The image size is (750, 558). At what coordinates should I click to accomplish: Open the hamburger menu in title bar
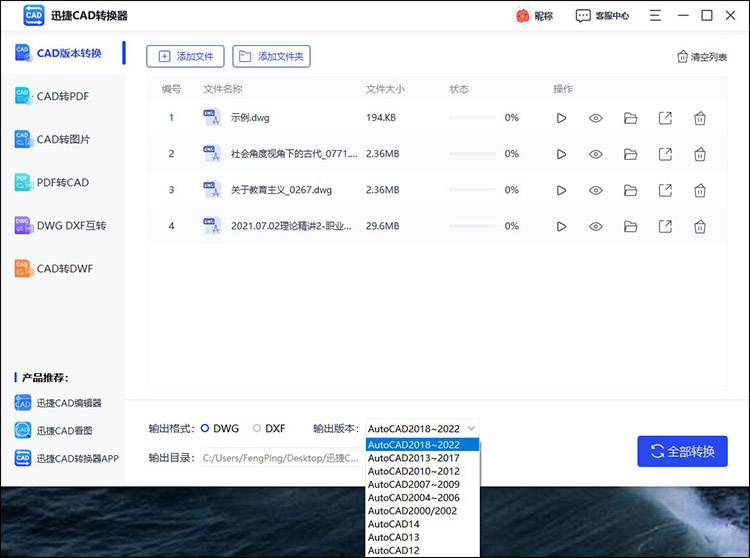(655, 16)
